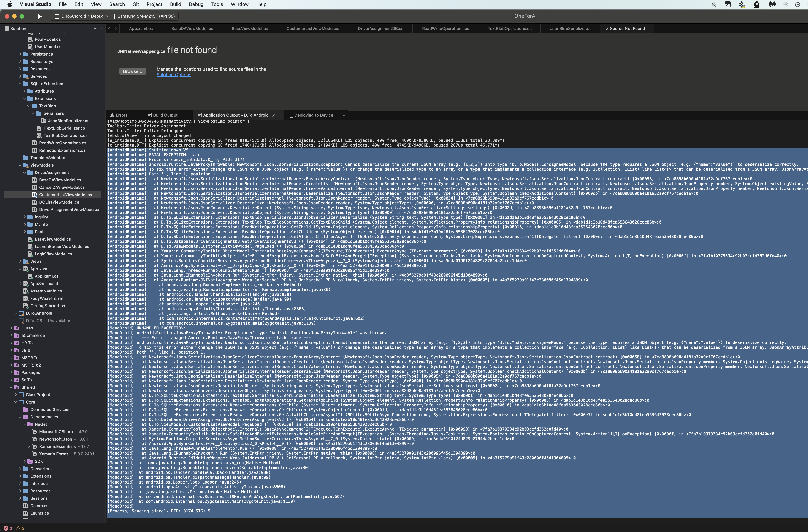Navigate back with the left arrow beside tabs
808x532 pixels.
click(x=110, y=29)
